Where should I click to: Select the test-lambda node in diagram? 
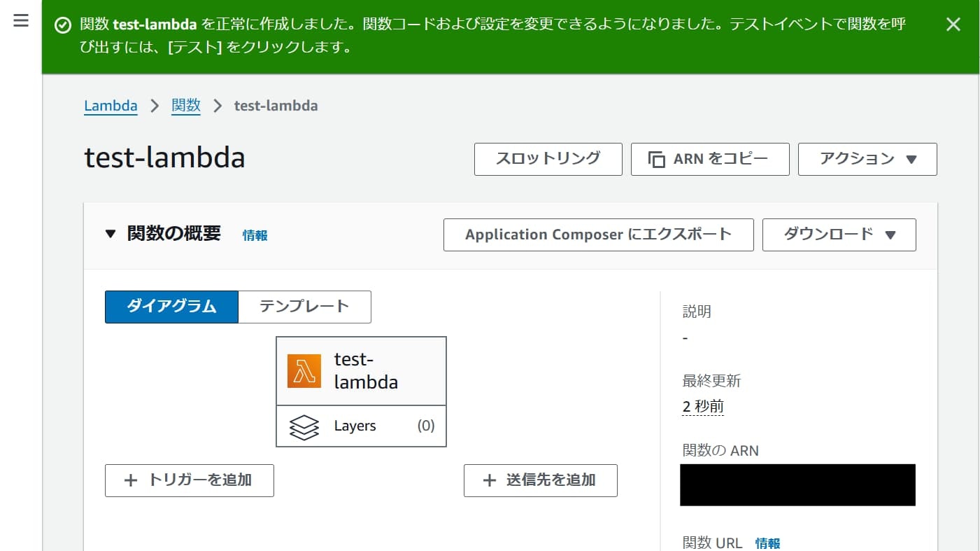[x=361, y=371]
